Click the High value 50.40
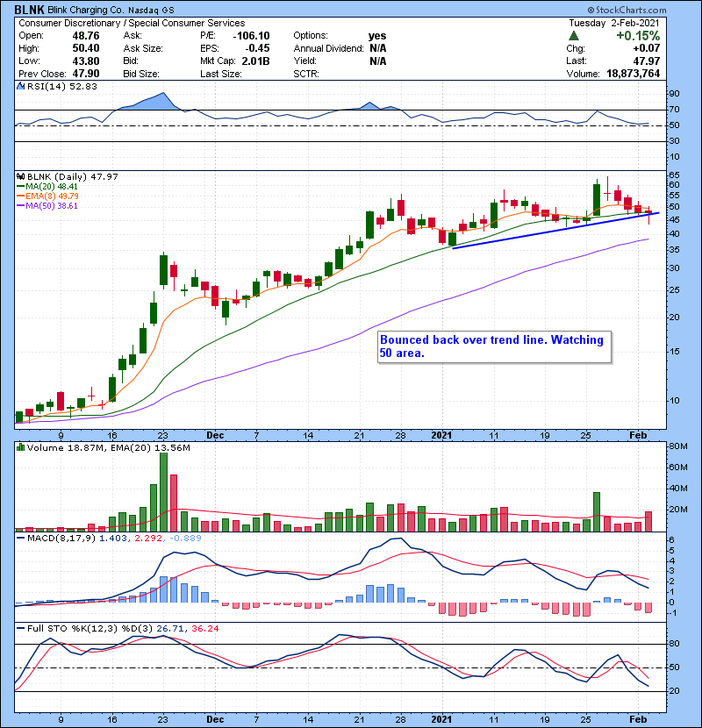Screen dimensions: 702x728 pyautogui.click(x=85, y=48)
